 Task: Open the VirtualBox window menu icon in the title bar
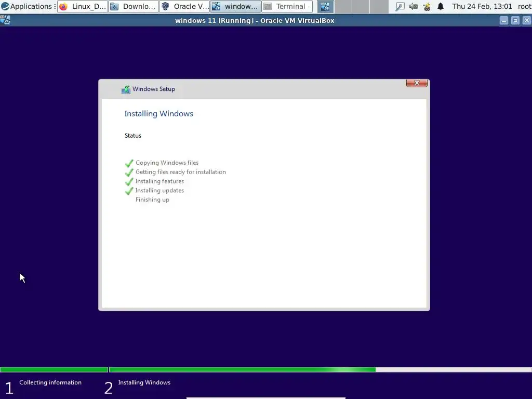click(x=5, y=20)
